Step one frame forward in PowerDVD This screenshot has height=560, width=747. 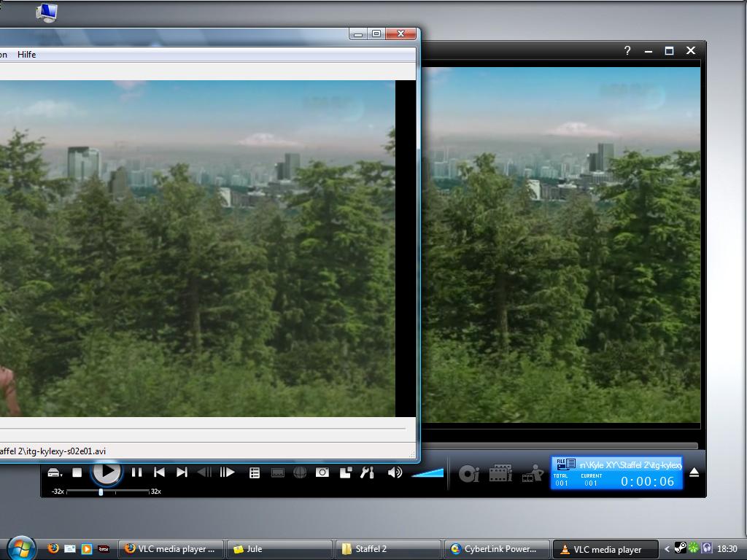coord(228,472)
